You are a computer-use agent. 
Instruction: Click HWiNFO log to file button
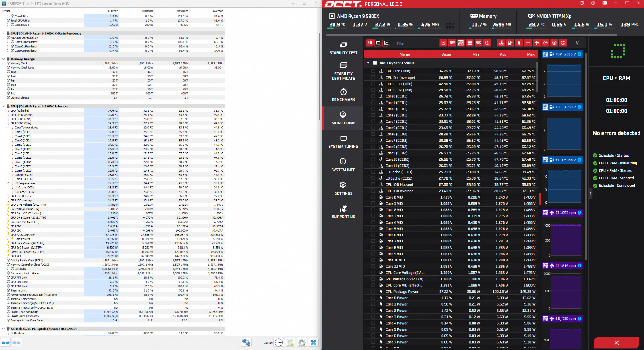(x=290, y=343)
